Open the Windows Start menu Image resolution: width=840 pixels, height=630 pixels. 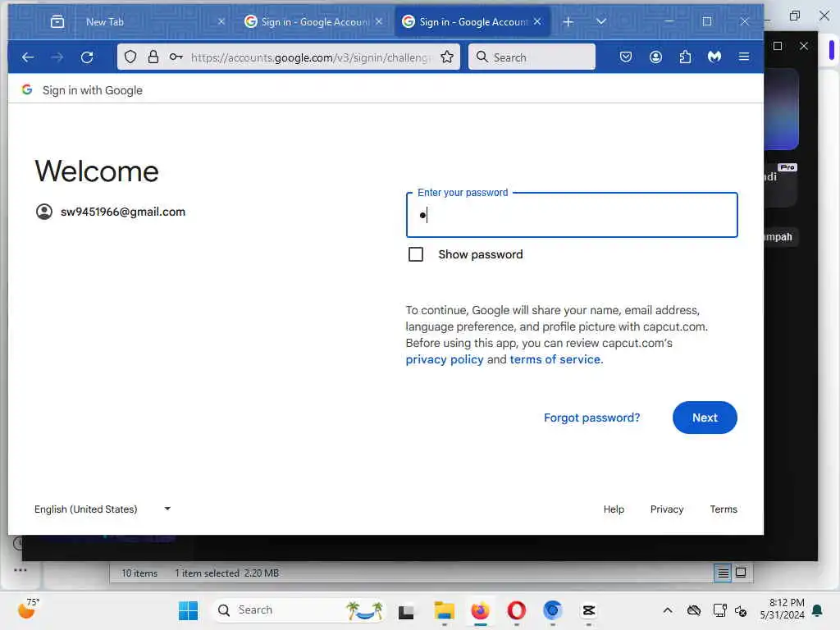pos(188,610)
